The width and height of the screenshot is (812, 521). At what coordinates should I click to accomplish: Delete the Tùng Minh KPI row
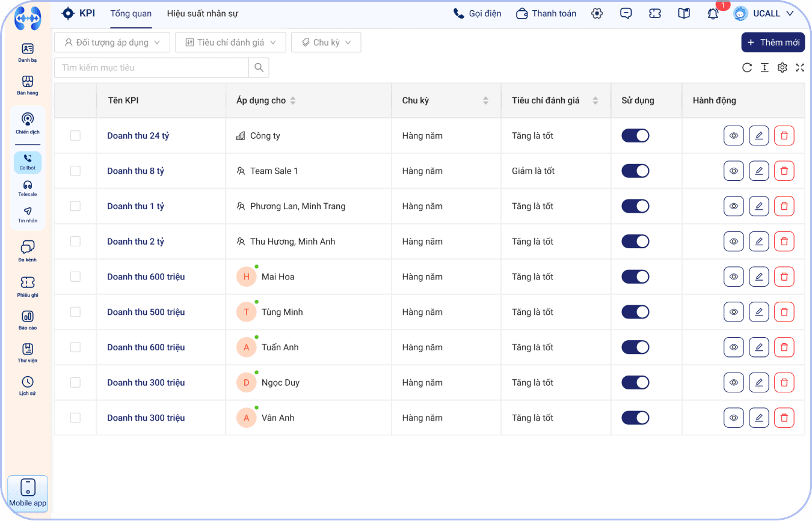[784, 312]
